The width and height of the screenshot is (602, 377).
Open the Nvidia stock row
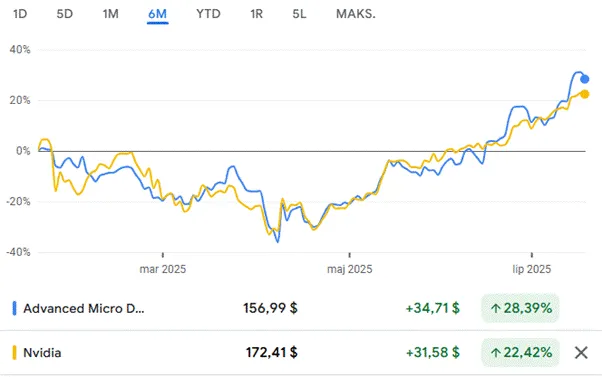pos(301,352)
